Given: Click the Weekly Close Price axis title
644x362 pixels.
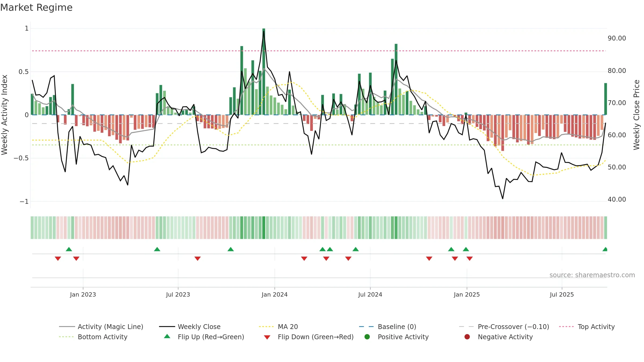Looking at the screenshot, I should (636, 115).
